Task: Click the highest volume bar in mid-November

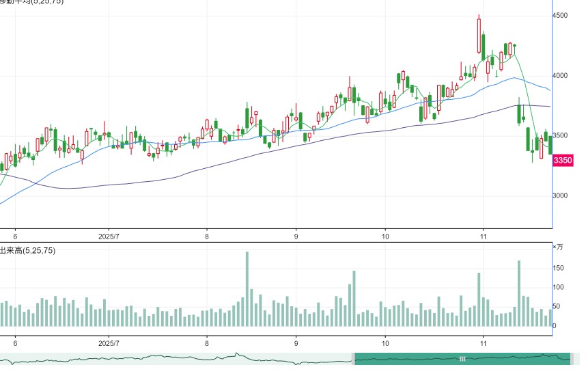Action: coord(520,293)
